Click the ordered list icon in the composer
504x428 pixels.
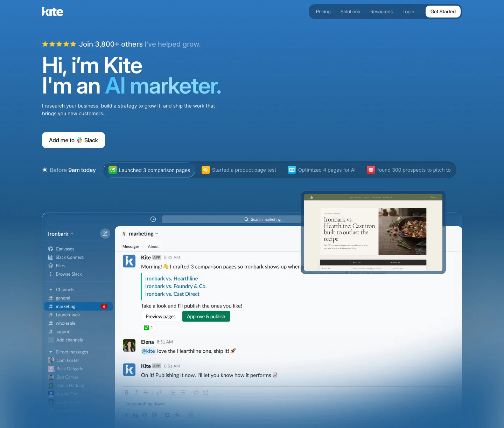(173, 392)
